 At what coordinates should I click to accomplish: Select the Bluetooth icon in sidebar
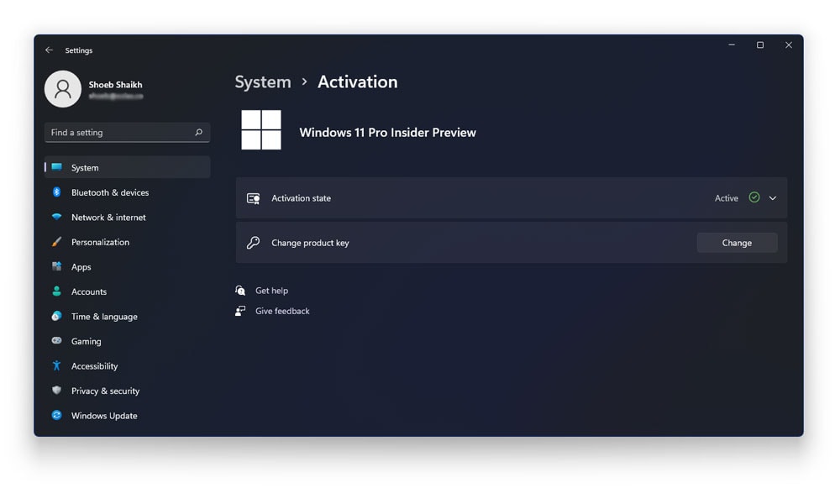click(x=56, y=192)
